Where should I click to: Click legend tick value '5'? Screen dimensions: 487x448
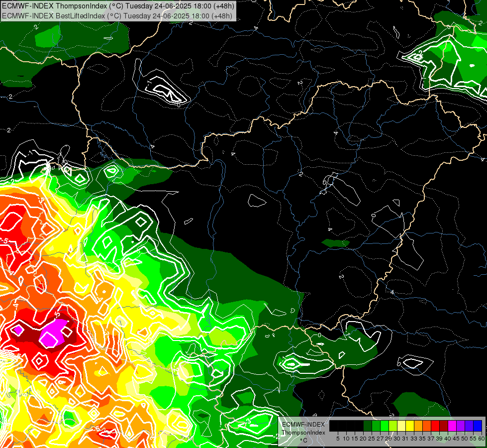point(338,439)
